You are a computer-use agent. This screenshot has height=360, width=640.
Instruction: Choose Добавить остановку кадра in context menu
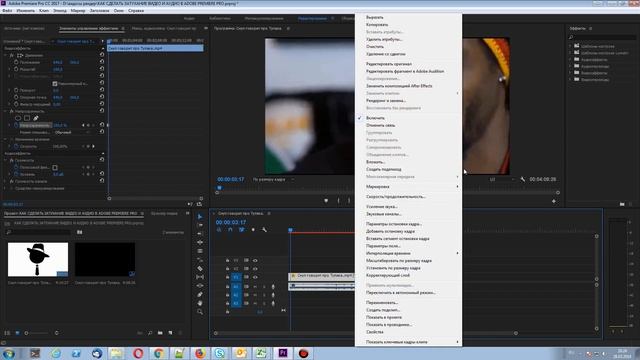408,231
